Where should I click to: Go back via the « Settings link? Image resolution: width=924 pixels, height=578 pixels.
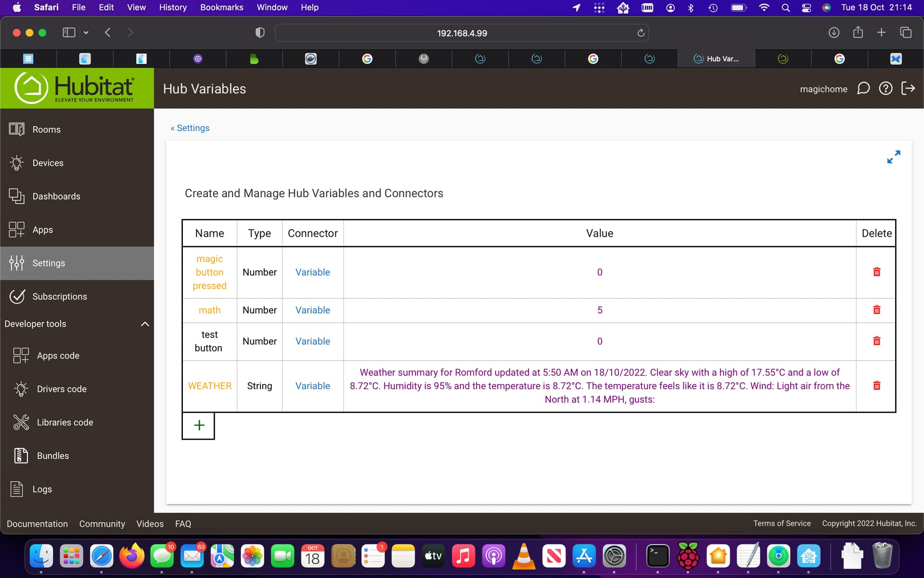[x=190, y=128]
